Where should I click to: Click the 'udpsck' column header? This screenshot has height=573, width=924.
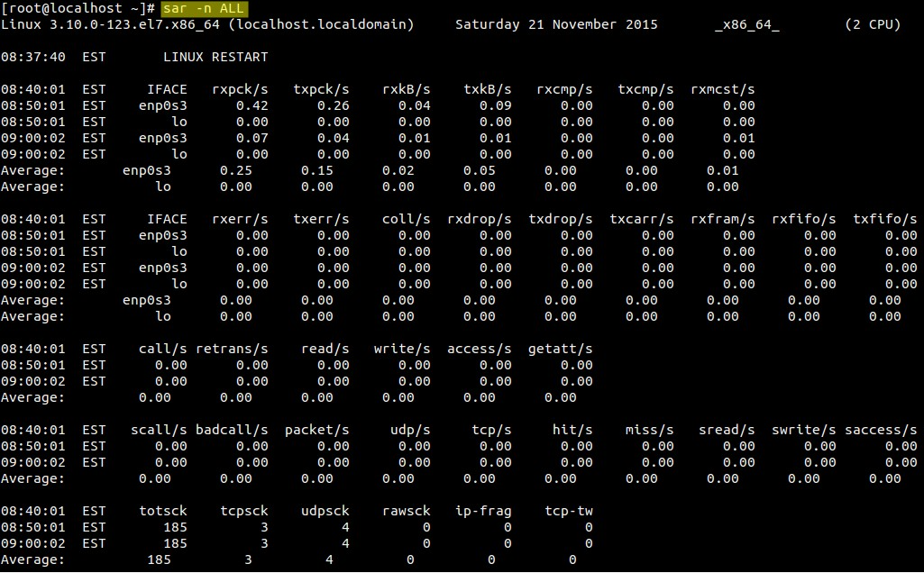pyautogui.click(x=325, y=511)
